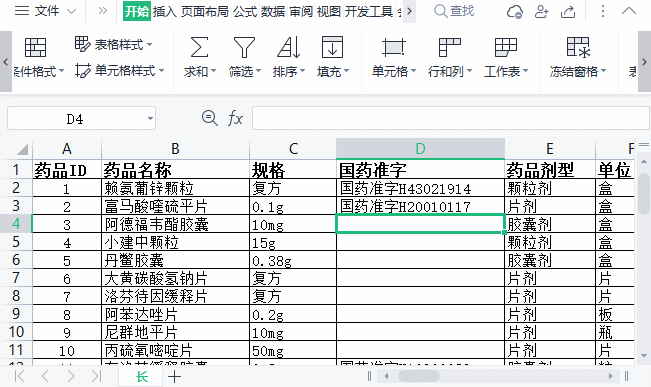The width and height of the screenshot is (651, 387).
Task: Expand the 求和 dropdown arrow
Action: point(213,71)
